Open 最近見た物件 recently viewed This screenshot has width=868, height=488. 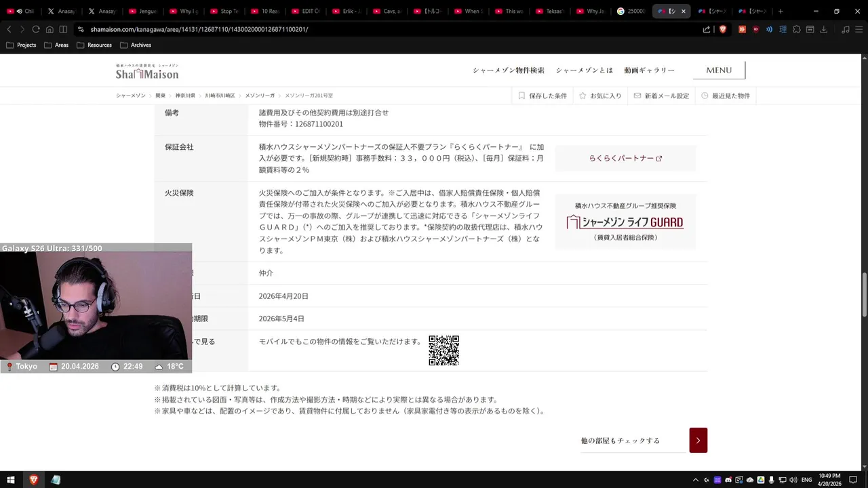pyautogui.click(x=726, y=96)
